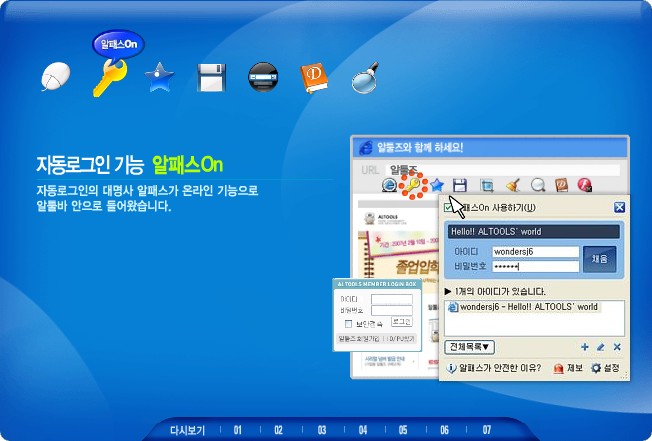Go to step 01 in bottom bar

(237, 430)
